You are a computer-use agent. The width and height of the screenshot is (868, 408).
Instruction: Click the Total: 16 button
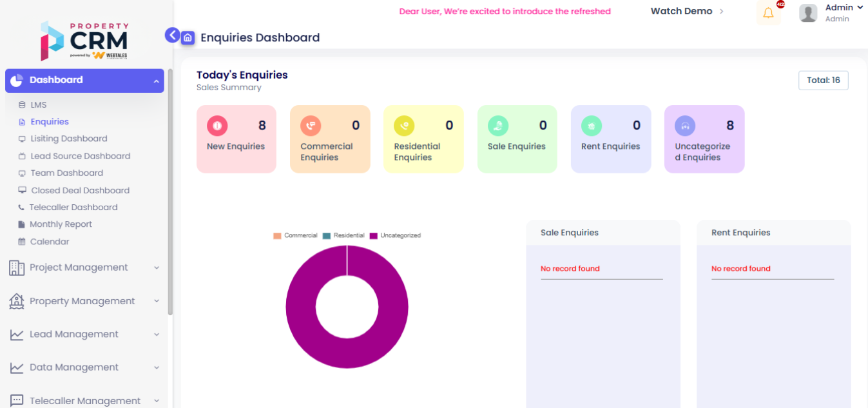[x=823, y=81]
